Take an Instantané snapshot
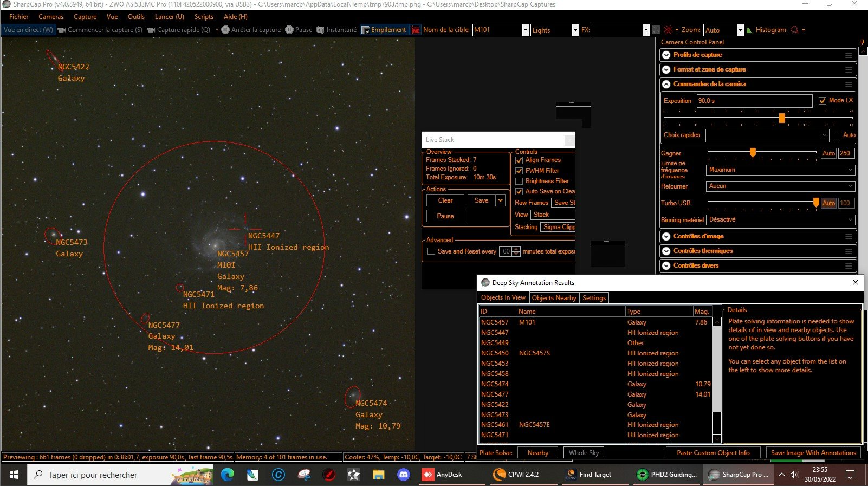The height and width of the screenshot is (486, 868). [x=336, y=30]
